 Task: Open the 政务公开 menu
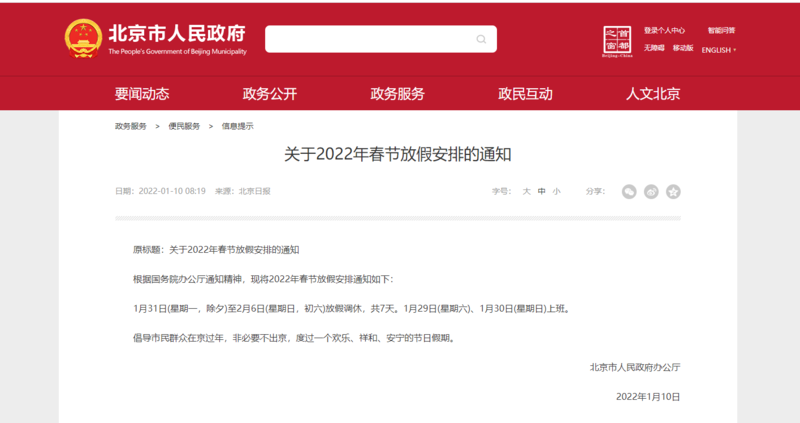point(270,94)
